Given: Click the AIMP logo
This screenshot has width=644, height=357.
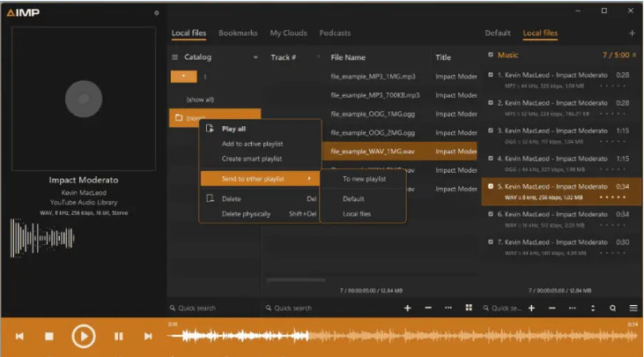Looking at the screenshot, I should pos(23,12).
